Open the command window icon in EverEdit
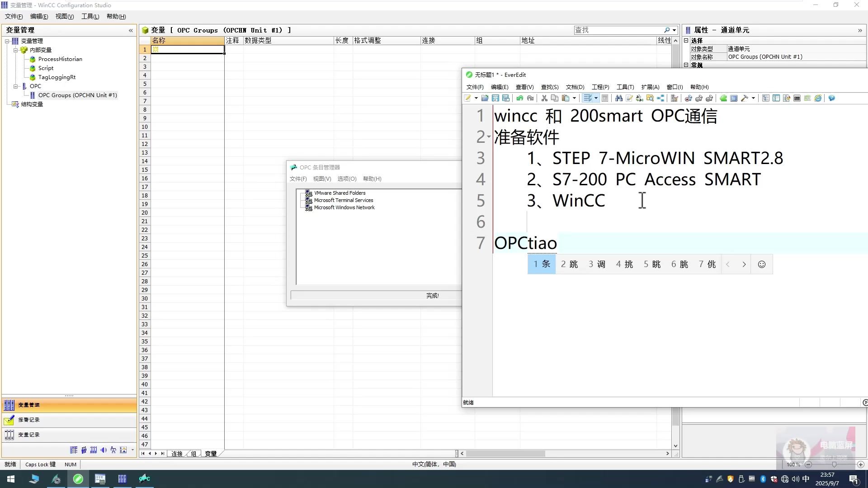Image resolution: width=868 pixels, height=488 pixels. pyautogui.click(x=797, y=98)
